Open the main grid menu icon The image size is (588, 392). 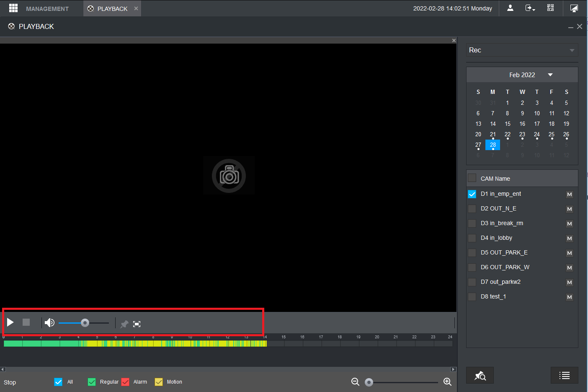click(x=13, y=8)
